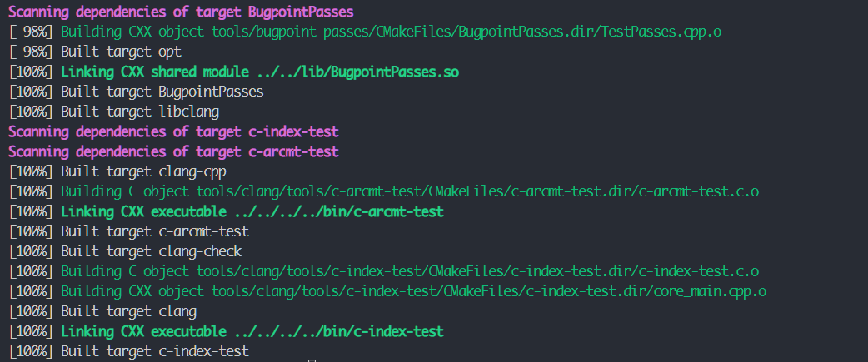The height and width of the screenshot is (362, 868).
Task: Select the BugpointPasses.so linking path
Action: coord(357,72)
